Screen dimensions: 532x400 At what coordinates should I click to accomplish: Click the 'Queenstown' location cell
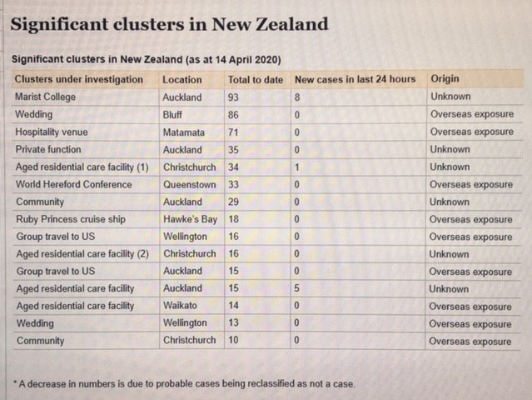click(x=189, y=184)
